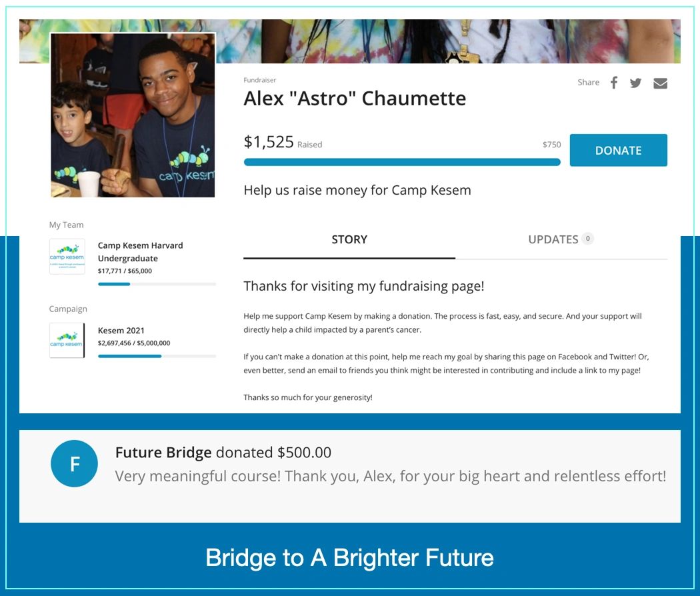Image resolution: width=700 pixels, height=596 pixels.
Task: Open the fundraiser profile photo
Action: (x=133, y=115)
